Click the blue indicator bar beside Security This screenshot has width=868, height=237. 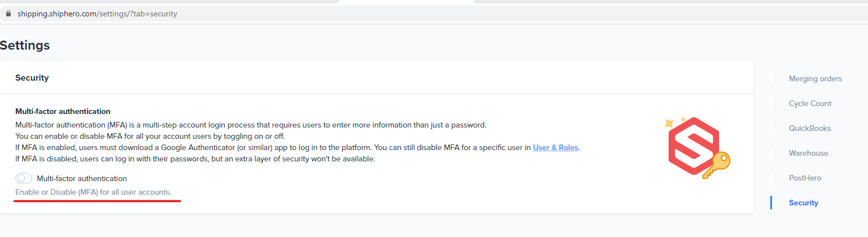(771, 203)
